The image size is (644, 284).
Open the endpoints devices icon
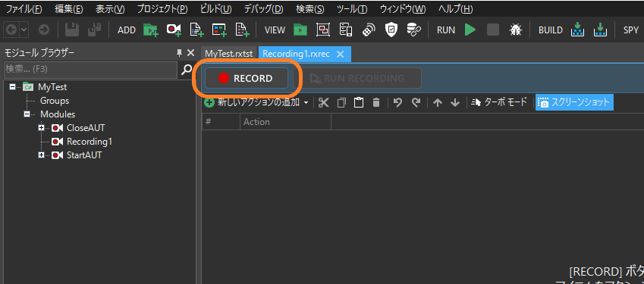tap(346, 30)
